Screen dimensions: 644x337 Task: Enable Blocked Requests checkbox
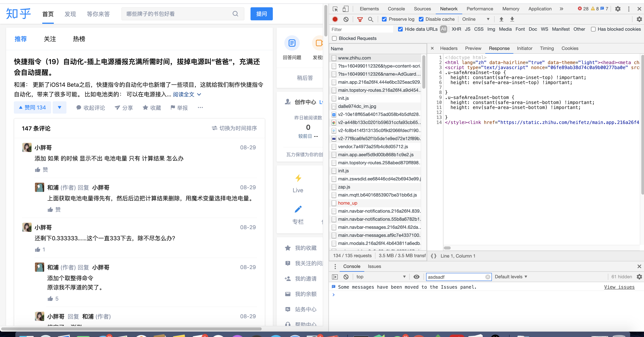[x=334, y=38]
